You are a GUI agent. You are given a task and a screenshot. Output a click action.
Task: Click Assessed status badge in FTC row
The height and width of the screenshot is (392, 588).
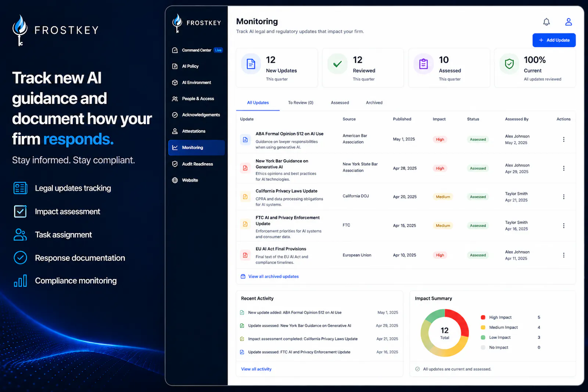478,226
